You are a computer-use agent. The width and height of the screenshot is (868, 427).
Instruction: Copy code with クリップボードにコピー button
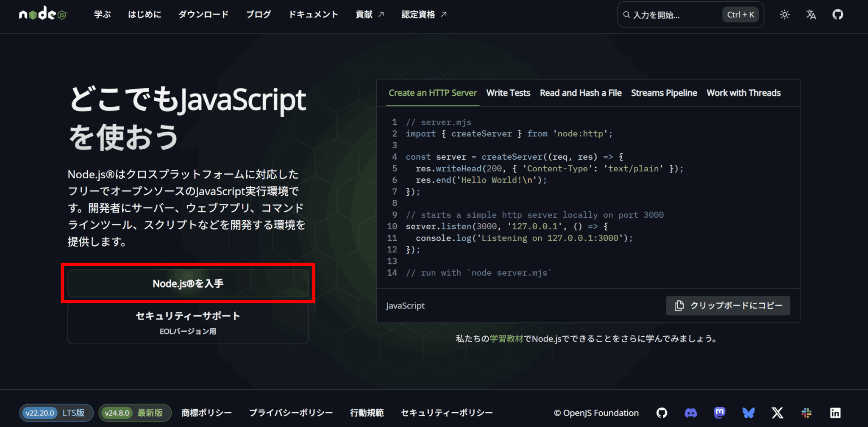(728, 305)
